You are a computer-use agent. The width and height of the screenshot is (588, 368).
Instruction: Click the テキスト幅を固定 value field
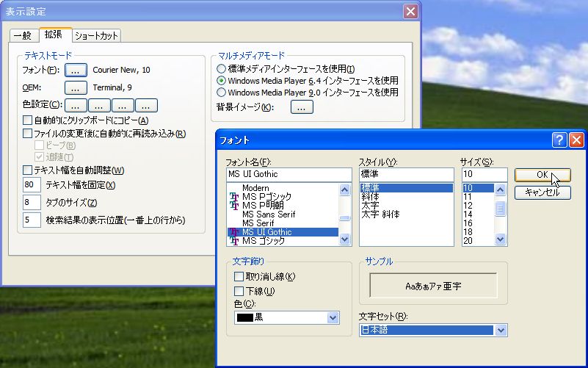(x=32, y=185)
